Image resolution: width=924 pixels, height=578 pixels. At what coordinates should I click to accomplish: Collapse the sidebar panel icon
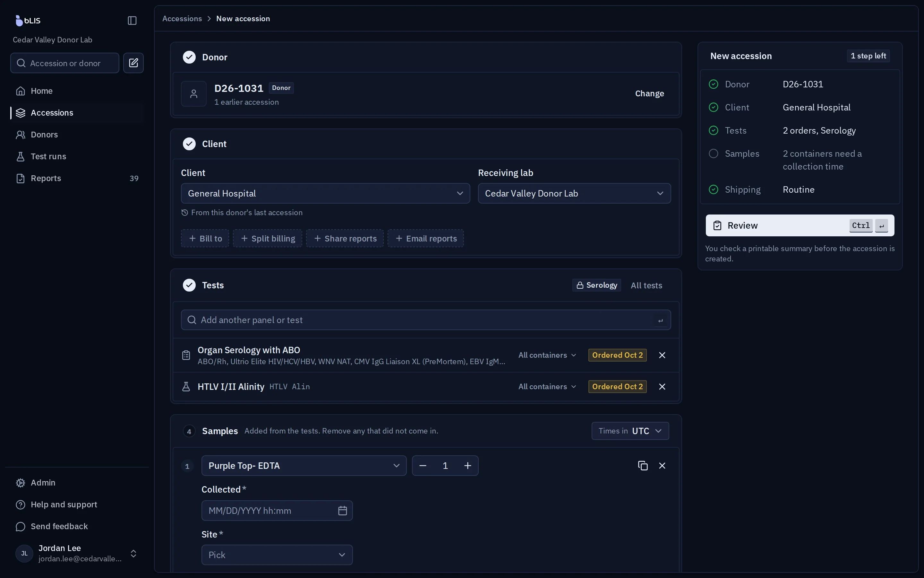click(x=132, y=20)
